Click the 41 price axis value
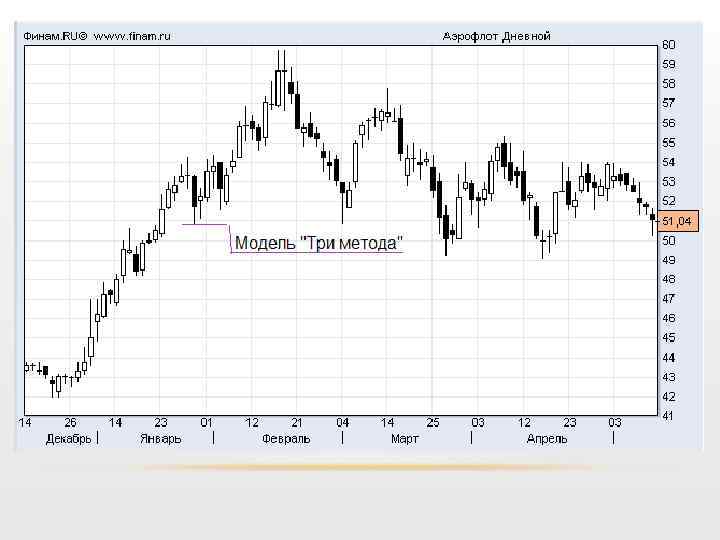720x540 pixels. coord(668,416)
